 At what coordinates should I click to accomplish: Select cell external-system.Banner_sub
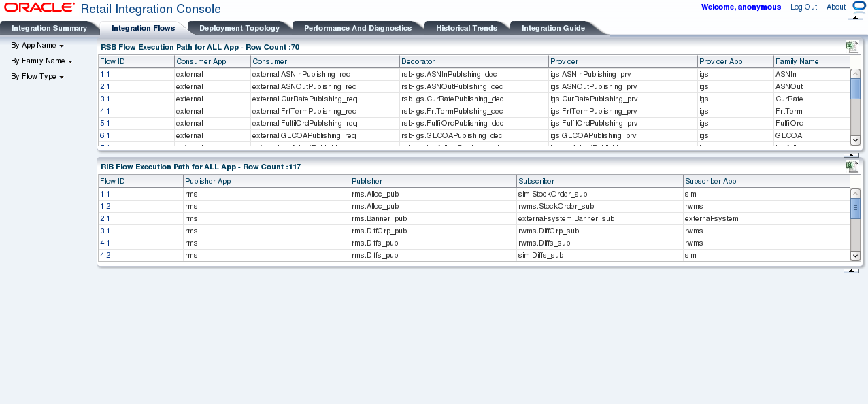pyautogui.click(x=600, y=218)
